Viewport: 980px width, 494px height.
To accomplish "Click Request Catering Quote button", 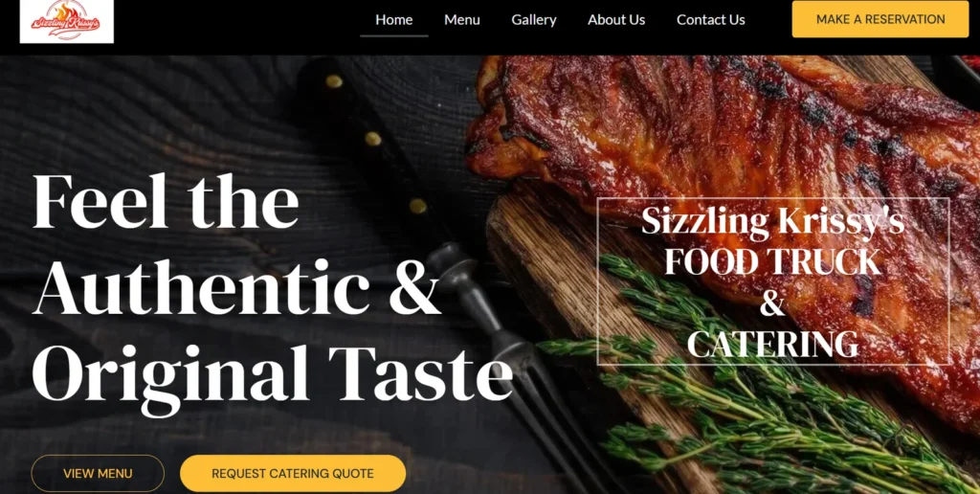I will pyautogui.click(x=293, y=473).
